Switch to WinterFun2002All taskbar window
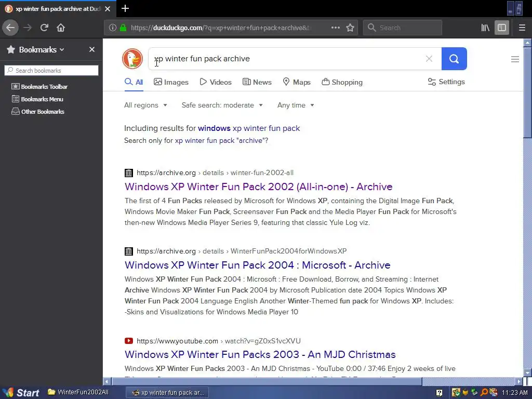The image size is (532, 399). (78, 392)
